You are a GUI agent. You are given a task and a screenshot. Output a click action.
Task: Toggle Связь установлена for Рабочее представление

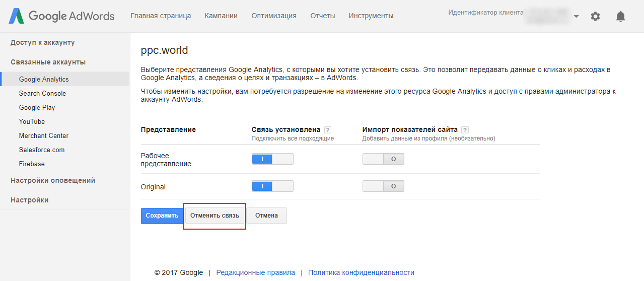point(272,159)
